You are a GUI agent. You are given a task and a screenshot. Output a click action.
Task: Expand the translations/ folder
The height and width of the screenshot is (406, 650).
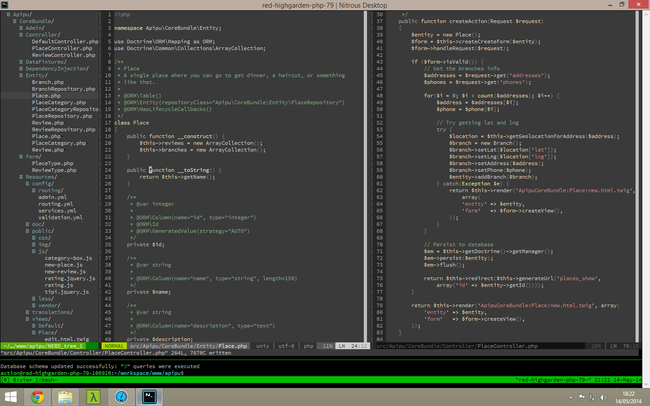point(52,312)
